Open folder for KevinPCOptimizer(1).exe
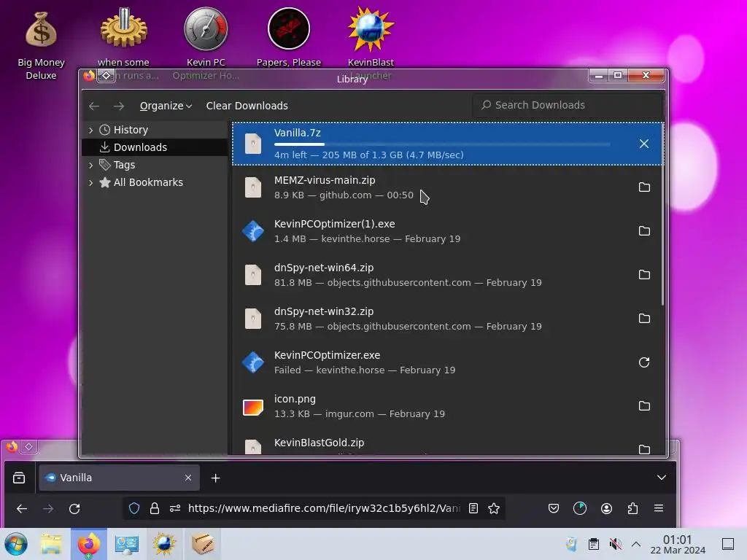Viewport: 747px width, 560px height. tap(644, 231)
